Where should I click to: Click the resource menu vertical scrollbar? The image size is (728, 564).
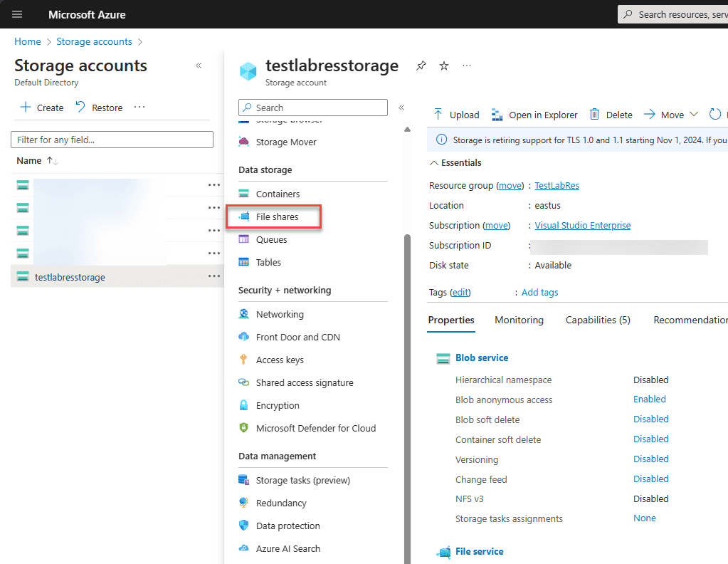point(407,399)
